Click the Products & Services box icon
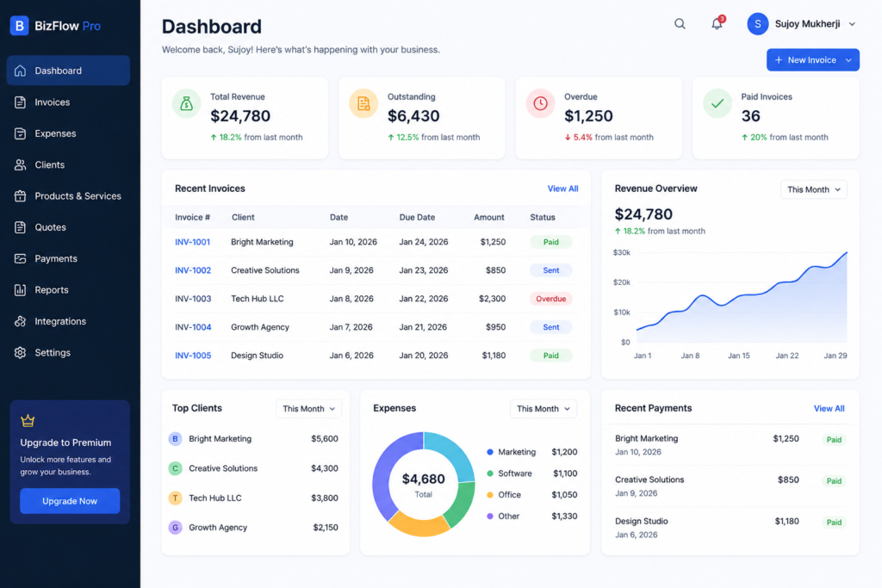882x588 pixels. click(21, 196)
